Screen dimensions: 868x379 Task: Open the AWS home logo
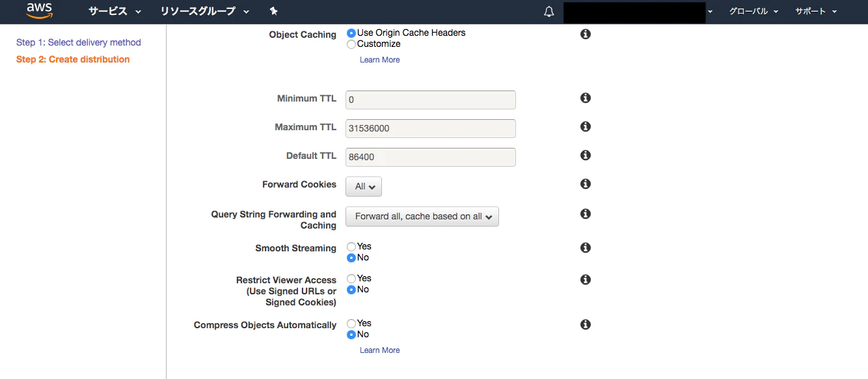[40, 11]
